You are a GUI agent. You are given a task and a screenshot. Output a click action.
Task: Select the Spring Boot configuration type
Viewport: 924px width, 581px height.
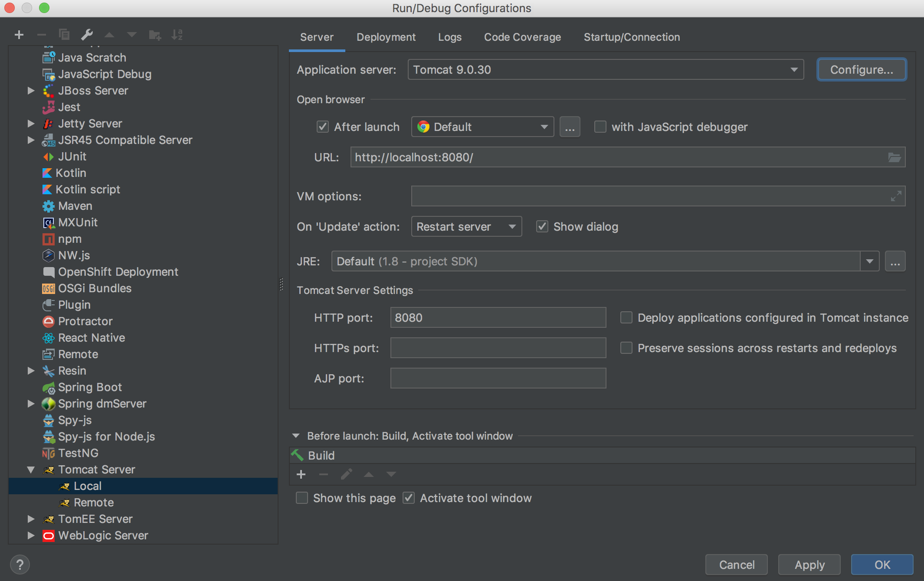[90, 387]
